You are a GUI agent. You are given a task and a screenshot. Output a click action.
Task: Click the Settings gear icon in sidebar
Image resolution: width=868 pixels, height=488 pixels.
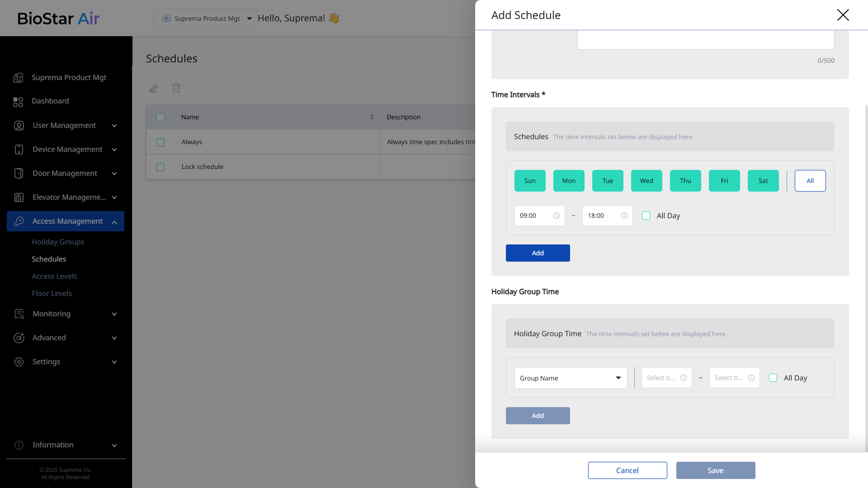coord(19,362)
